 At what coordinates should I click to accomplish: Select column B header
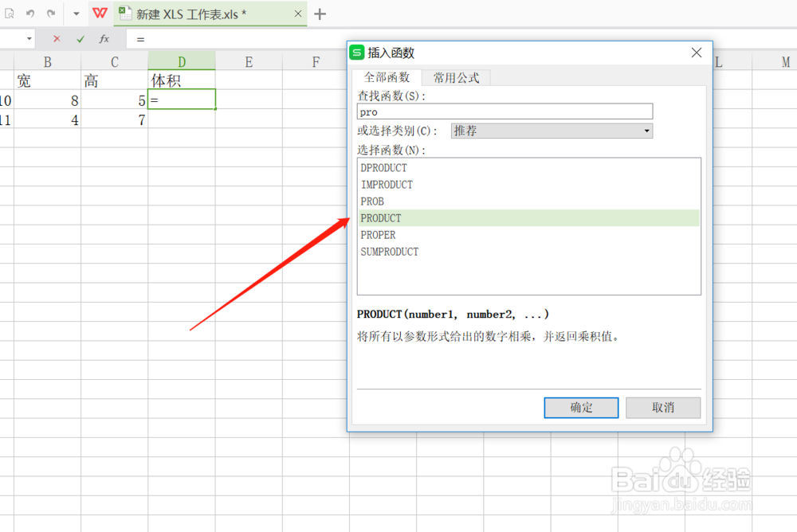tap(47, 62)
